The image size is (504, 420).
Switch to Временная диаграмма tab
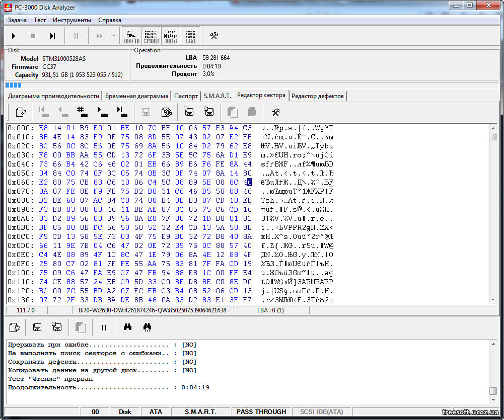(136, 96)
